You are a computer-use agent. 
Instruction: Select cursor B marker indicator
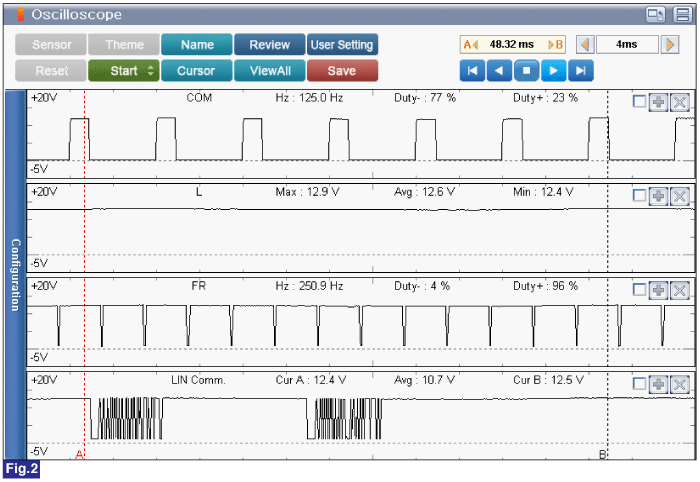pos(556,45)
